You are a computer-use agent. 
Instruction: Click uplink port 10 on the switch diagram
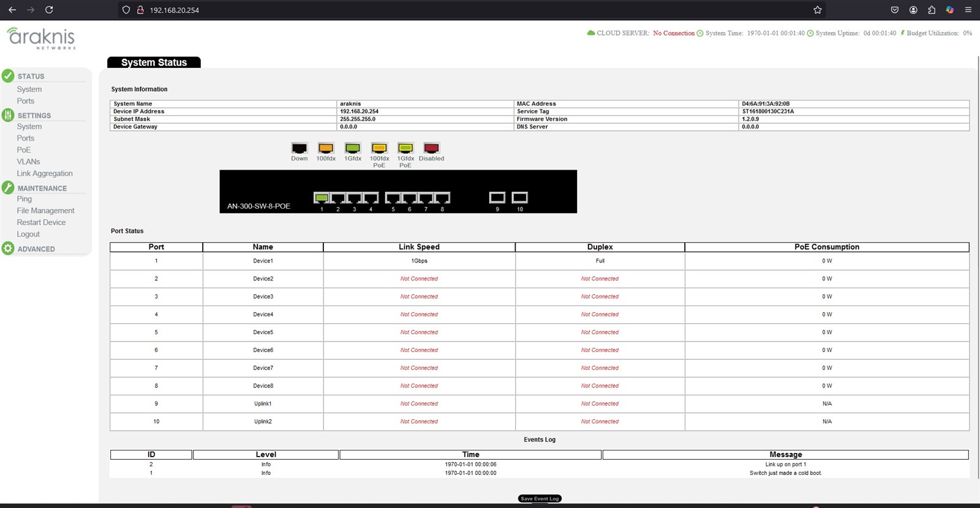[519, 197]
